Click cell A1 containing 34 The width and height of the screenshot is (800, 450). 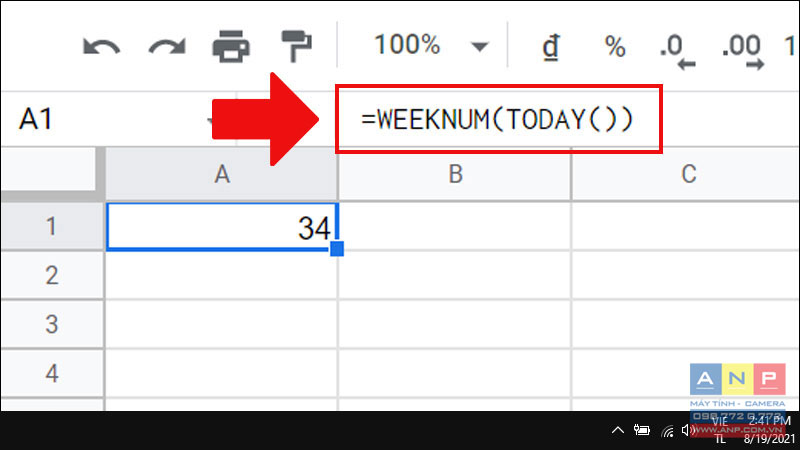222,227
